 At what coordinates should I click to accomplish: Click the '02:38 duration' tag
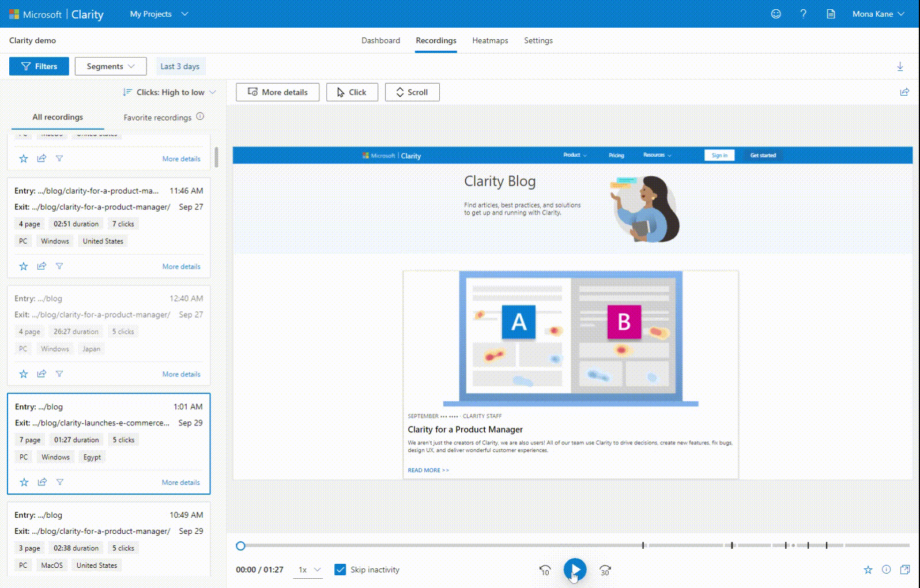(76, 548)
